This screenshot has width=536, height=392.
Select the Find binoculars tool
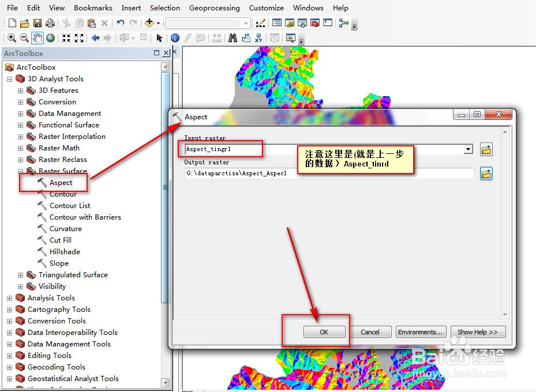[233, 38]
